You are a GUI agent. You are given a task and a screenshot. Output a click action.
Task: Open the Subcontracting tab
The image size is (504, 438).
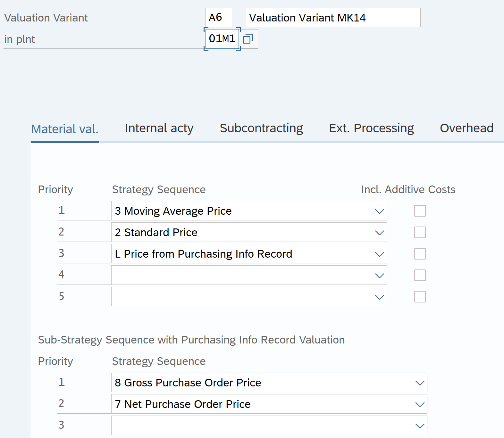tap(261, 128)
